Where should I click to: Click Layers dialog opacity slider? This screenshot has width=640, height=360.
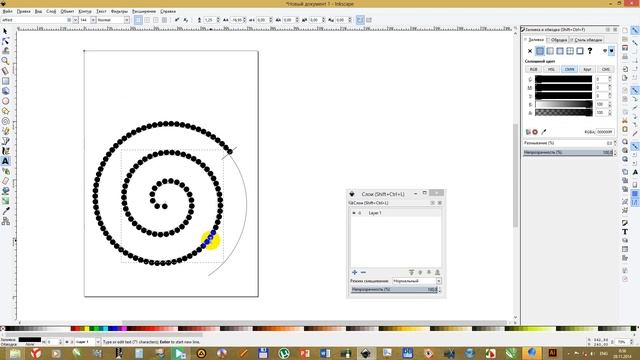[394, 289]
